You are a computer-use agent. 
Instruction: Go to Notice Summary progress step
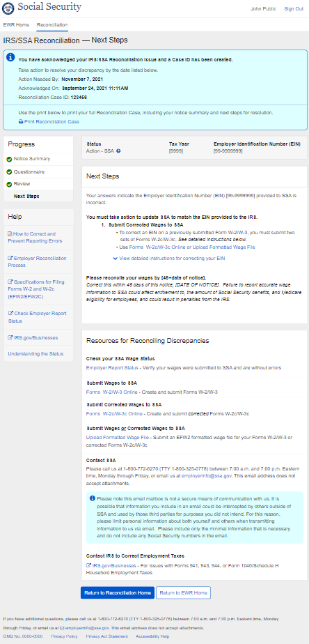tap(31, 159)
